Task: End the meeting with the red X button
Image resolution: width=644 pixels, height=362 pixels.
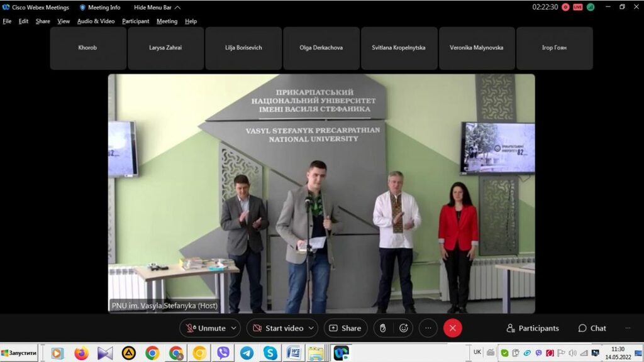Action: point(452,328)
